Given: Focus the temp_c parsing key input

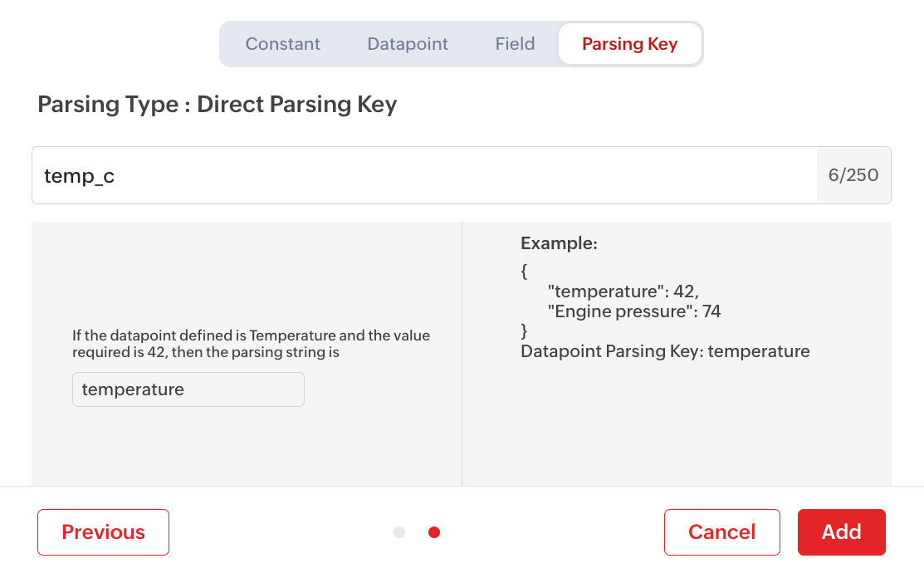Looking at the screenshot, I should click(x=423, y=175).
